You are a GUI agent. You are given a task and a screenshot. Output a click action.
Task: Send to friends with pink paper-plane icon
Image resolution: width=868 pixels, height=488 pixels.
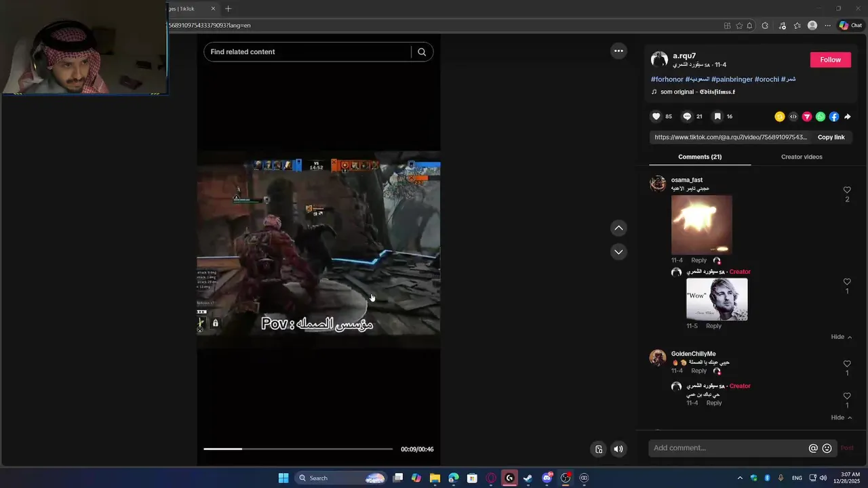(x=807, y=117)
